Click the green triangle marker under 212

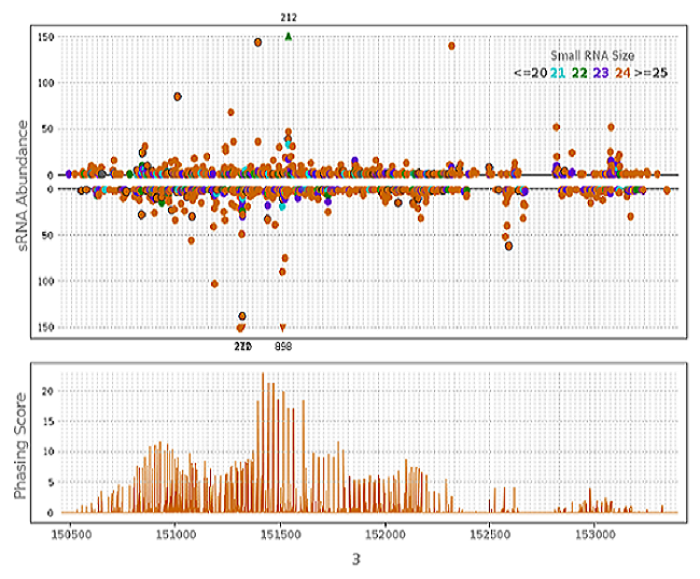click(x=288, y=36)
